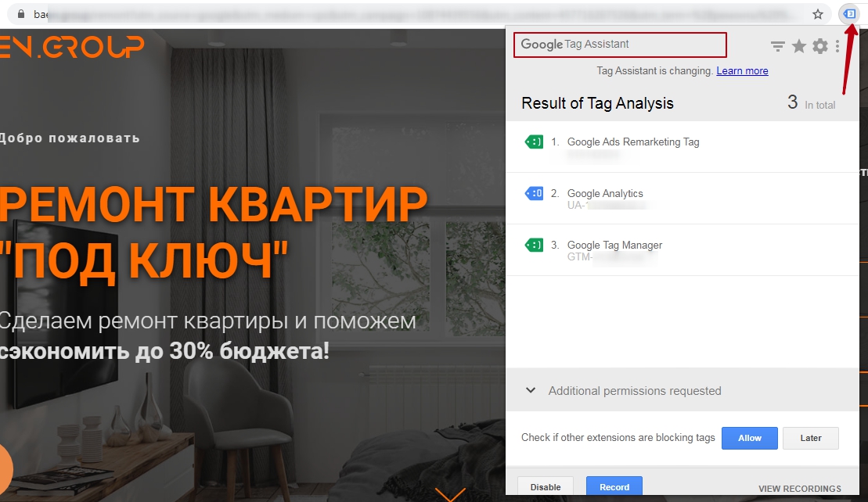
Task: Expand the Additional permissions requested section
Action: [532, 389]
